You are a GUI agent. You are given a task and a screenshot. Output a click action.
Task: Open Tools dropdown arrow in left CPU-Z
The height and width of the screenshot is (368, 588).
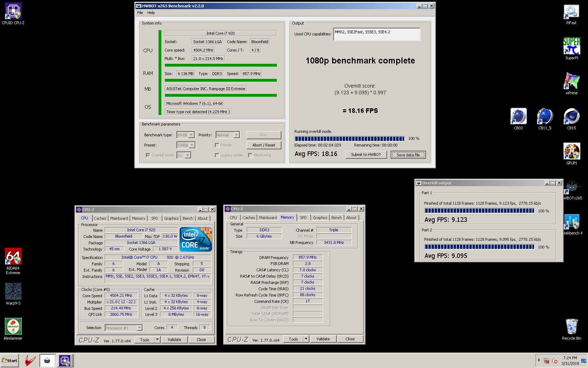(157, 340)
